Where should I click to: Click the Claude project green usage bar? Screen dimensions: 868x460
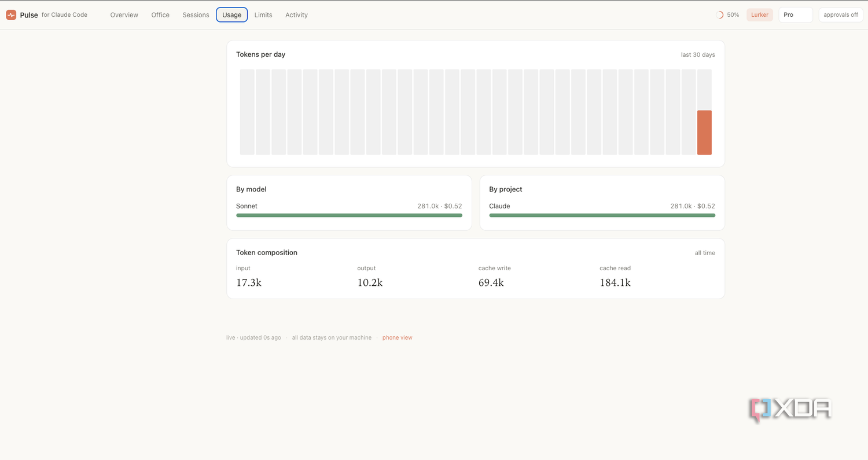click(602, 215)
